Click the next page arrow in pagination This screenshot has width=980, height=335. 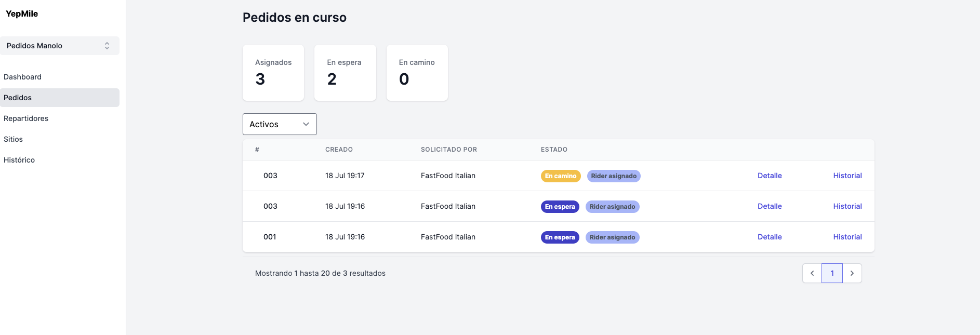(x=852, y=273)
